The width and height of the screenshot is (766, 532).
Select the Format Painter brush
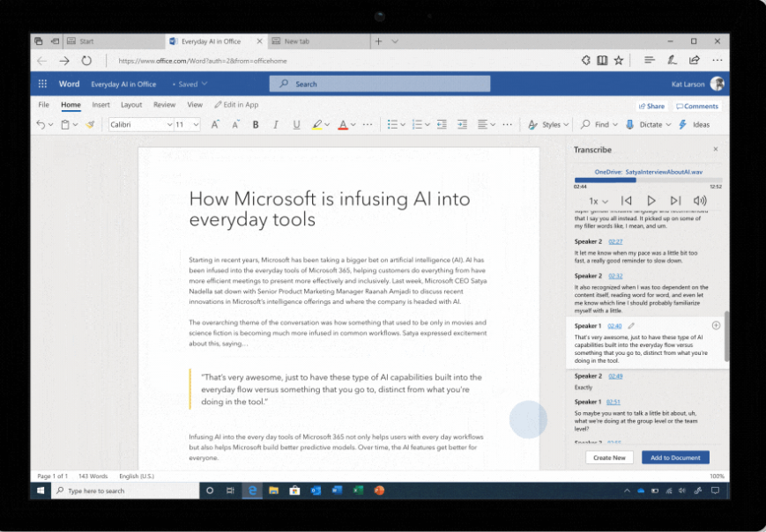(x=90, y=124)
